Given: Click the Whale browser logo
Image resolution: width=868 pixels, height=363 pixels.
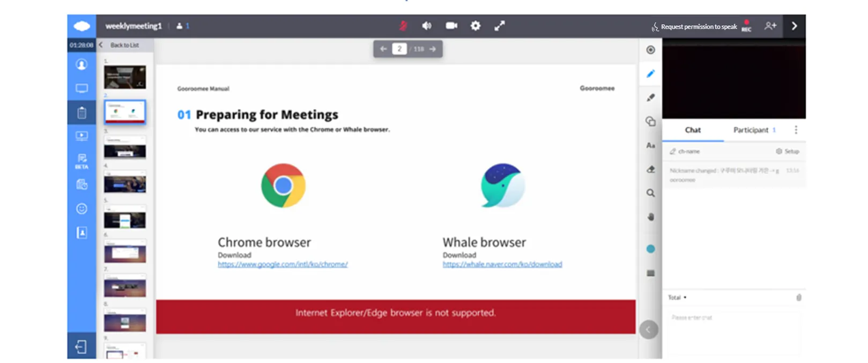Looking at the screenshot, I should [503, 186].
